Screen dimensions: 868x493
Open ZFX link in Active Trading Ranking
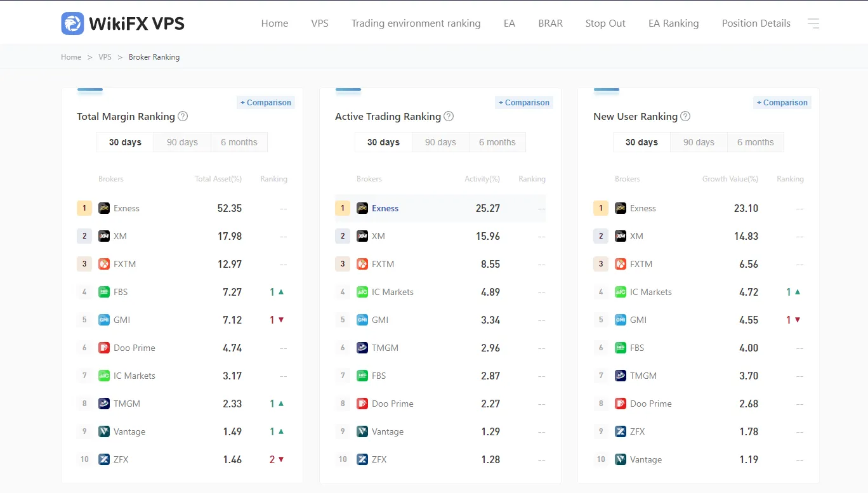point(379,459)
